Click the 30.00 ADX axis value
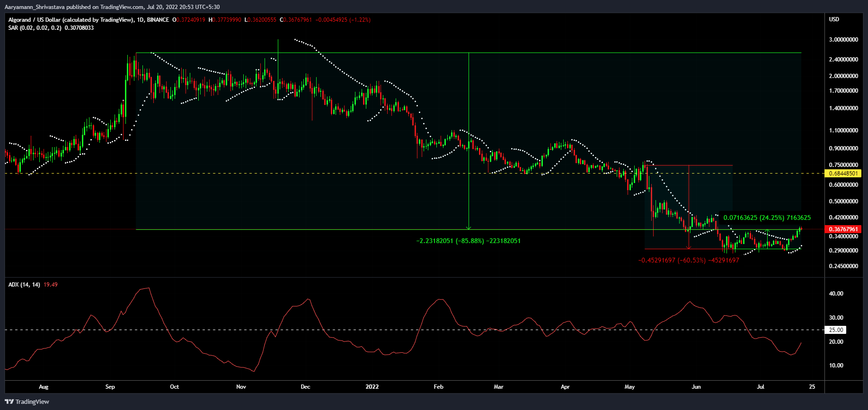Viewport: 868px width, 410px height. (836, 318)
